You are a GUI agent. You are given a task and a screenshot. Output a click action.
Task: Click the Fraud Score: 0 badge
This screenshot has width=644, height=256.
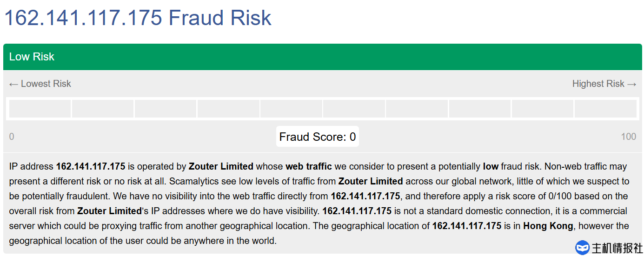coord(318,137)
